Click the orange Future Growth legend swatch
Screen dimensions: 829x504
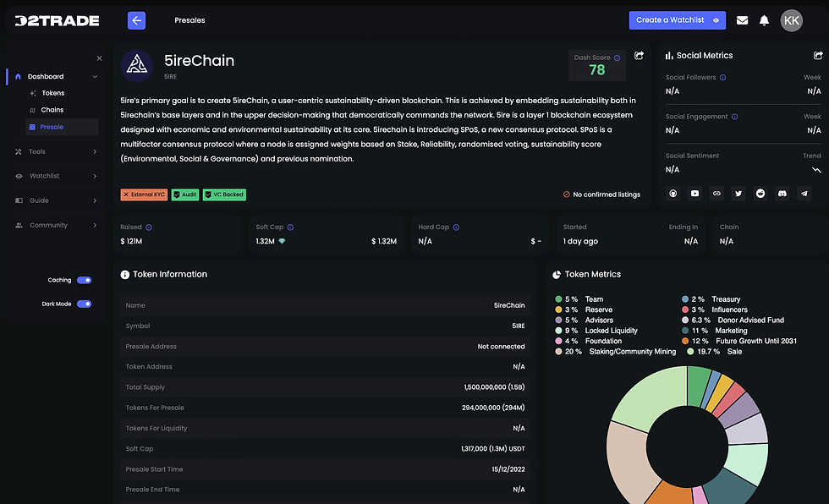(685, 341)
